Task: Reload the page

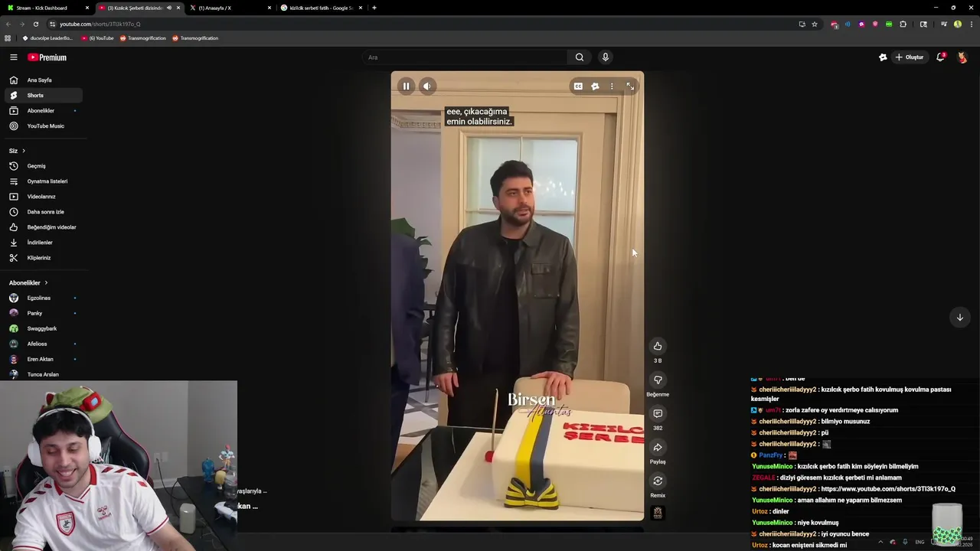Action: 35,24
